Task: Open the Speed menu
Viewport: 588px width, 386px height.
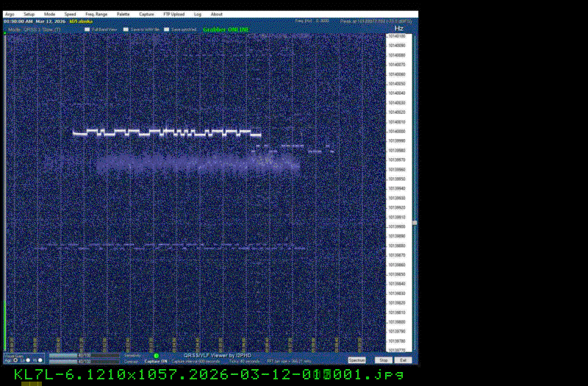Action: click(x=70, y=14)
